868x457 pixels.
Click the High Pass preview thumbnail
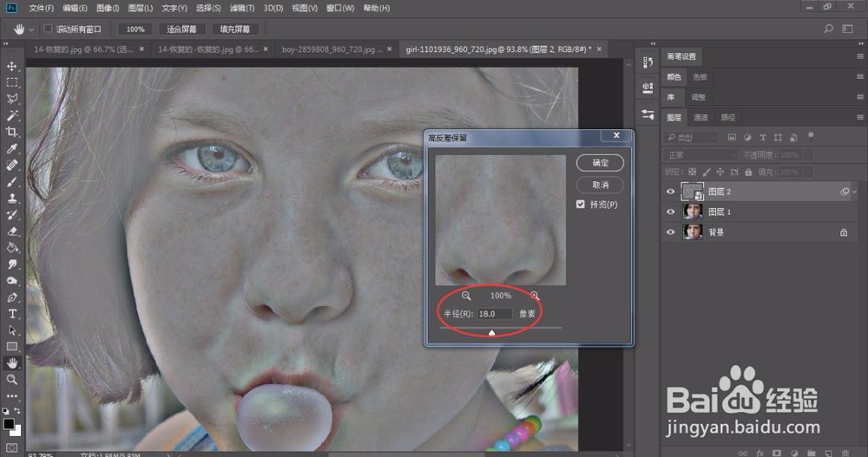(501, 220)
